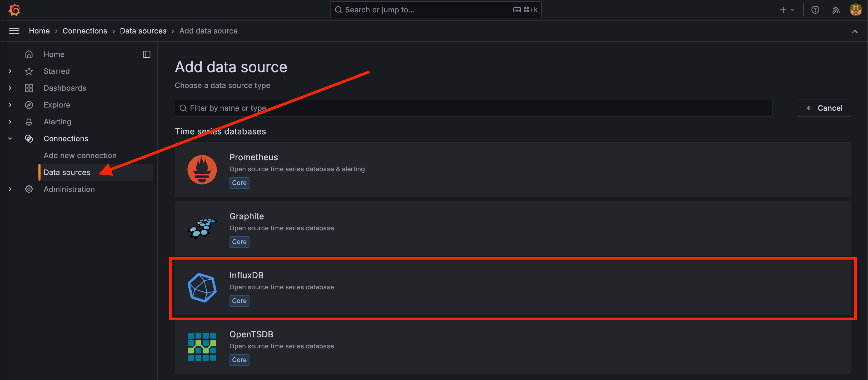Click 'Open source time series database & alerting'
Screen dimensions: 868x380
[297, 169]
